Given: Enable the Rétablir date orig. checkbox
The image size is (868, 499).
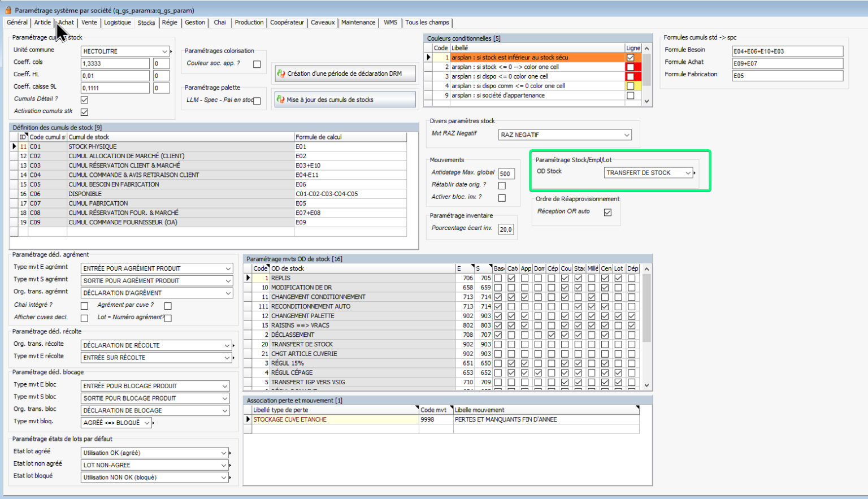Looking at the screenshot, I should pos(502,185).
